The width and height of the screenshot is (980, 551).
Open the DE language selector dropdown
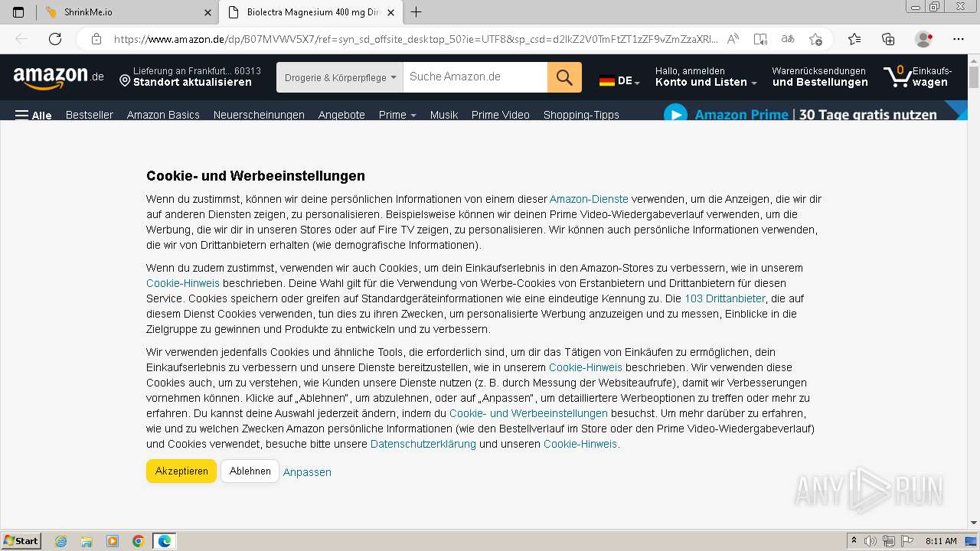[x=619, y=80]
